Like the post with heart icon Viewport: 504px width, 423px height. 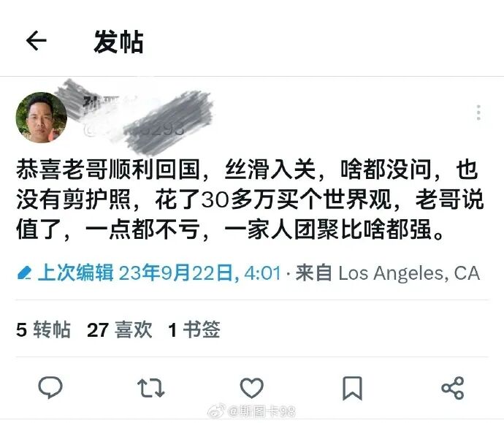[252, 388]
